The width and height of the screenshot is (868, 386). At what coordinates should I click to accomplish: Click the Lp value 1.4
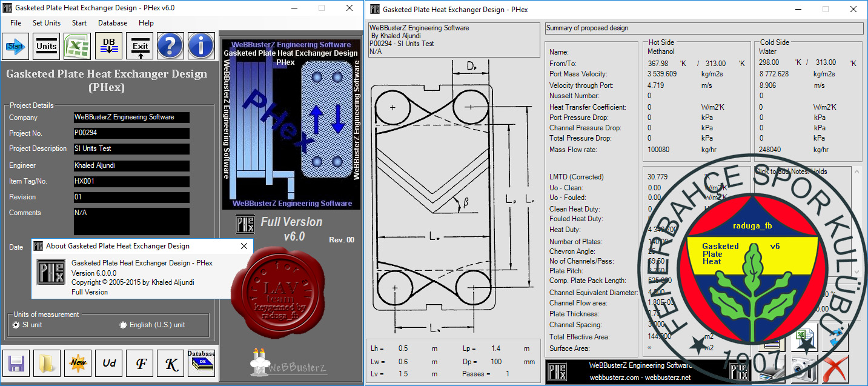pos(496,348)
